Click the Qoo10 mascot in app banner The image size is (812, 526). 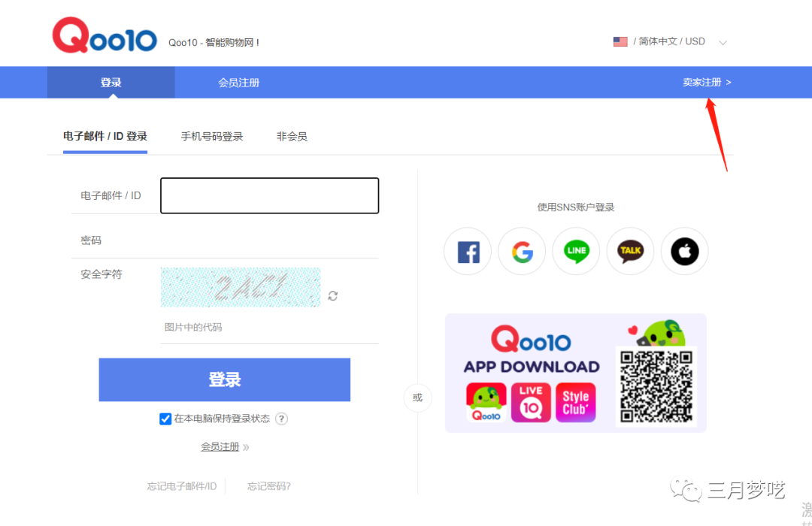(x=660, y=334)
